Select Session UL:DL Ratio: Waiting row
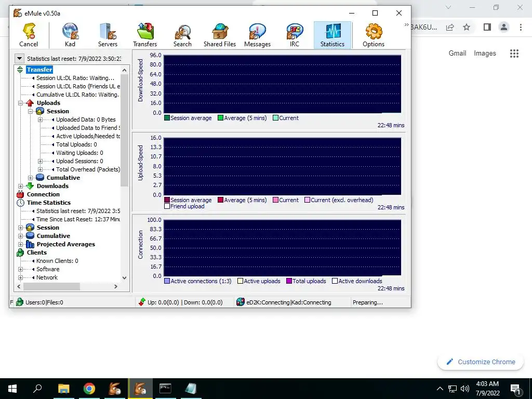532x399 pixels. [75, 78]
